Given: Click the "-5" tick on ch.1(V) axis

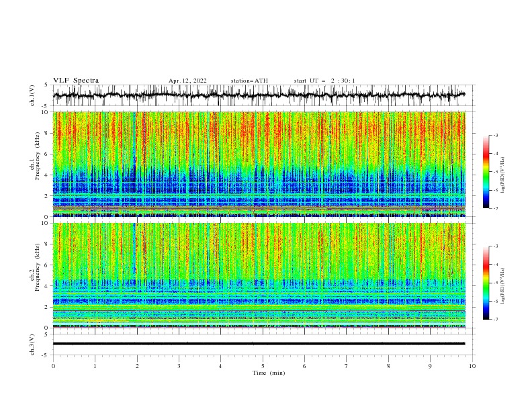Looking at the screenshot, I should pyautogui.click(x=46, y=106).
